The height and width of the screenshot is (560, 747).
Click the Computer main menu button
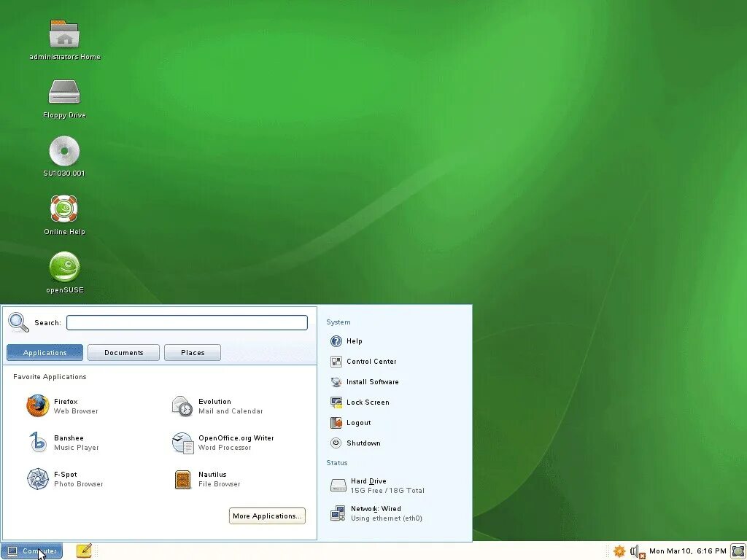tap(32, 551)
